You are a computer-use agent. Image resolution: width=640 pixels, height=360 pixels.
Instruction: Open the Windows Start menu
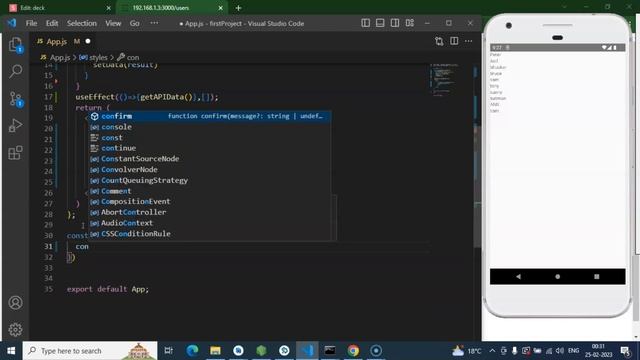pyautogui.click(x=11, y=351)
